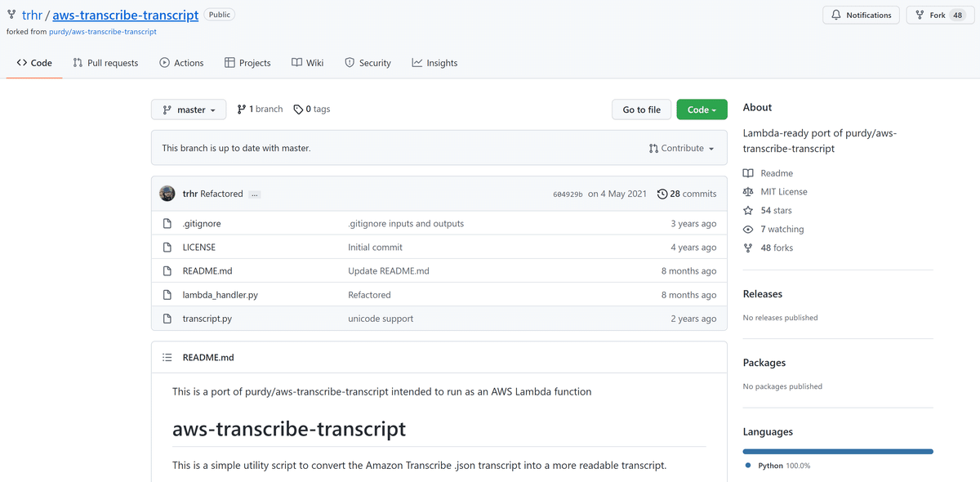Click the Go to file button

(x=642, y=109)
